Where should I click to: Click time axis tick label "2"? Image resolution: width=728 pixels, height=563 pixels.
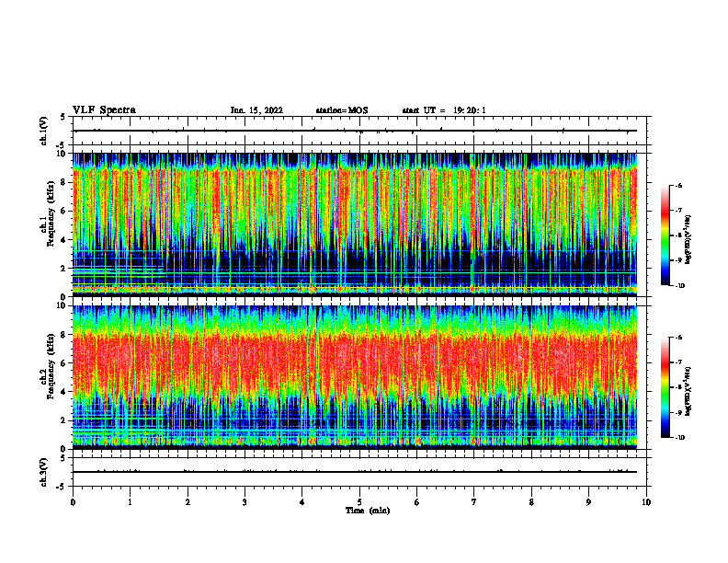(x=188, y=502)
